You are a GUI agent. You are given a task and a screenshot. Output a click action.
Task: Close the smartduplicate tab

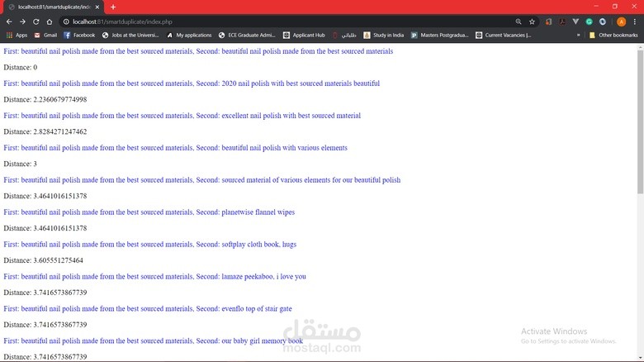coord(97,7)
